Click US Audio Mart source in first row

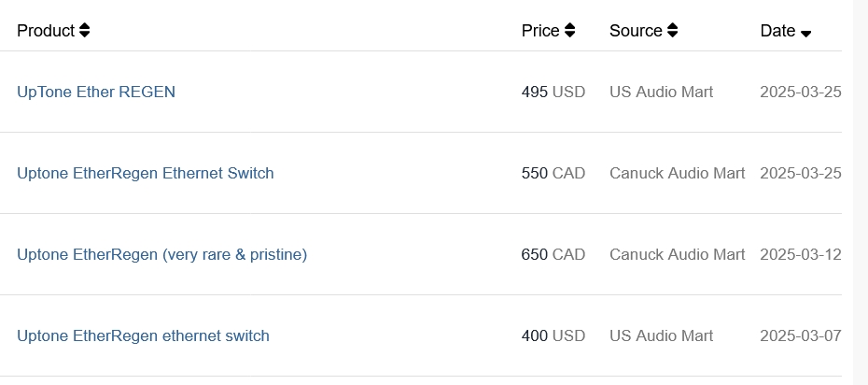[661, 92]
